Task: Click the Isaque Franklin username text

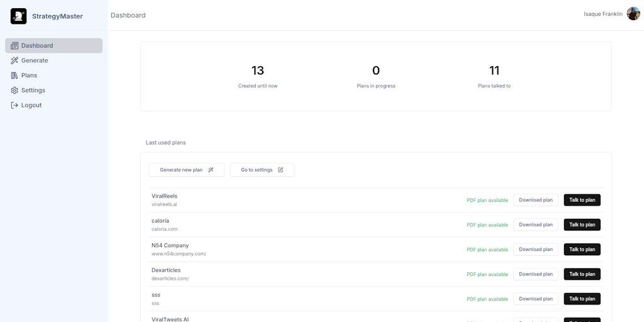Action: [x=603, y=14]
